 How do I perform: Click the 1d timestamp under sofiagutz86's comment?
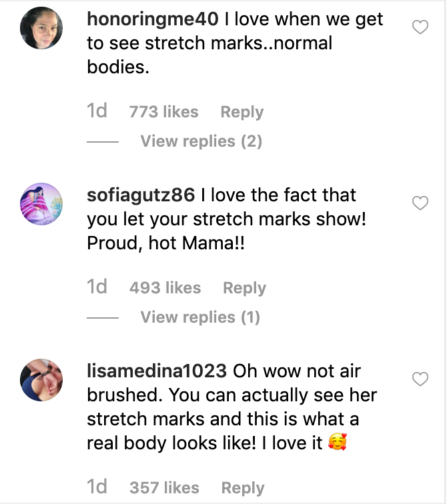[97, 287]
